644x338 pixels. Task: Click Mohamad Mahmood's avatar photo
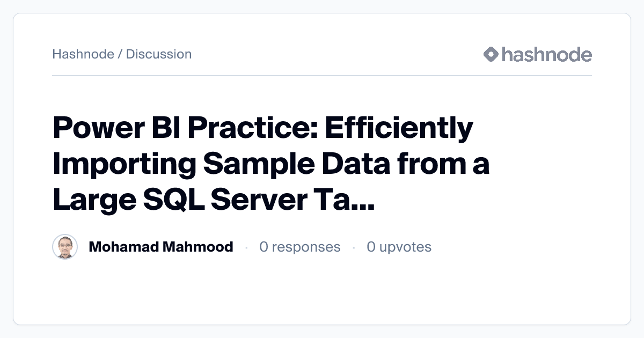point(65,247)
